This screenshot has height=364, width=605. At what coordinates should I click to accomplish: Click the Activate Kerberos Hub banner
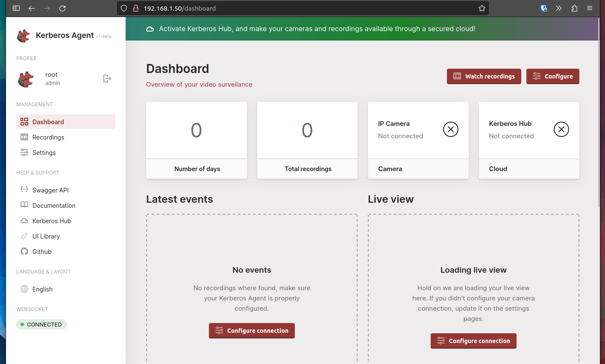click(362, 29)
